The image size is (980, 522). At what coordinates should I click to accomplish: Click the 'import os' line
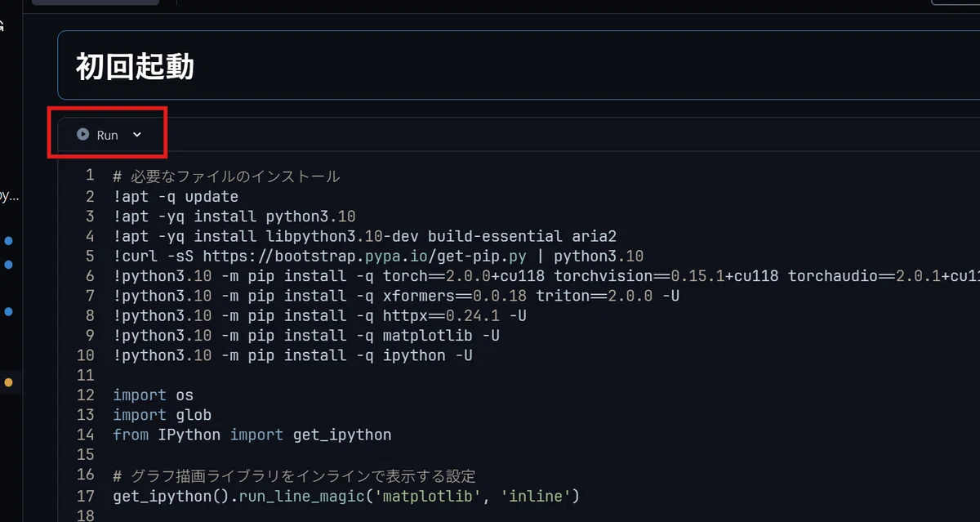coord(153,395)
